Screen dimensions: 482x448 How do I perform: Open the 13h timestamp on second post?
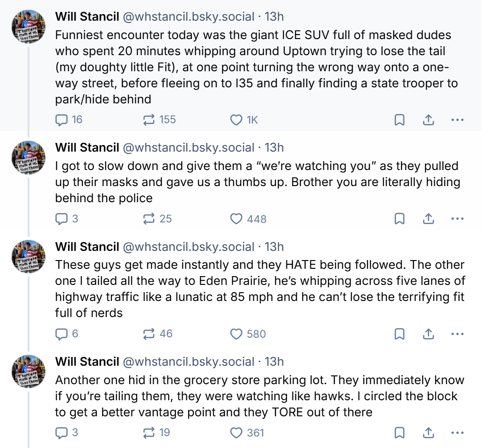[275, 147]
